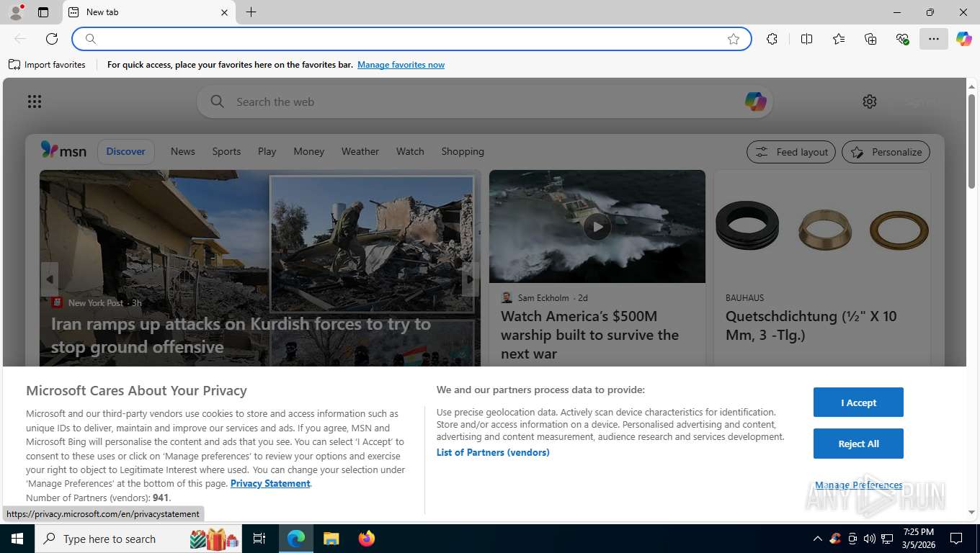Switch to the Sports tab

tap(226, 152)
